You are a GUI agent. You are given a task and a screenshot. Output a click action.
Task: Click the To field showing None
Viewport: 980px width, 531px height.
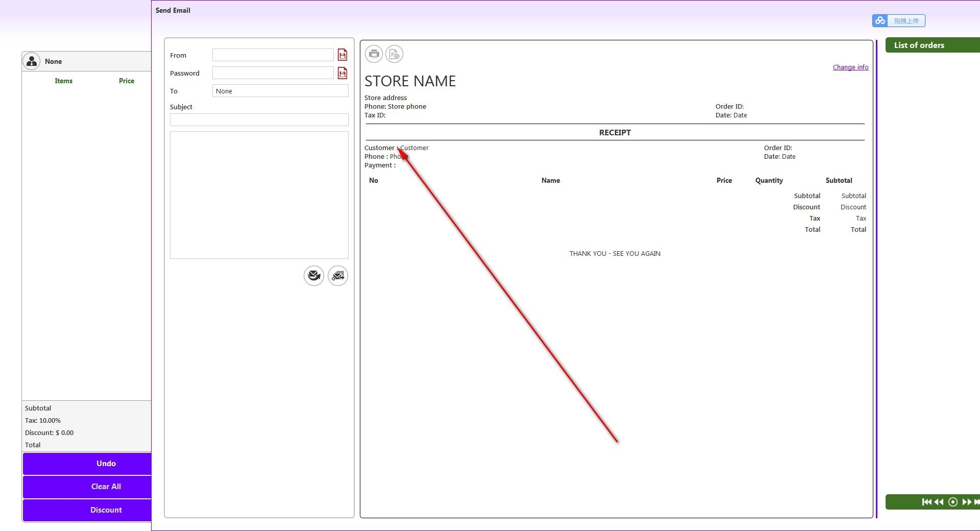click(280, 91)
